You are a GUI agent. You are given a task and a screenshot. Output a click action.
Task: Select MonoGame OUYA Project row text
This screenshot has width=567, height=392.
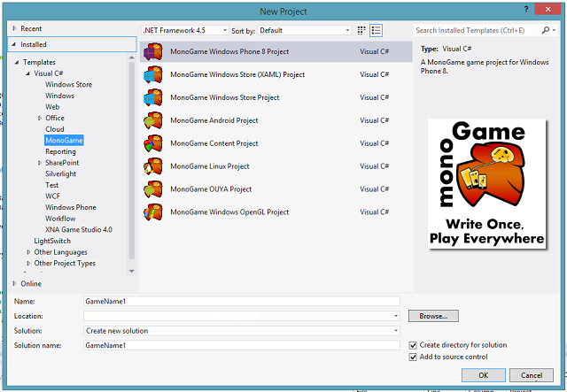pos(211,189)
